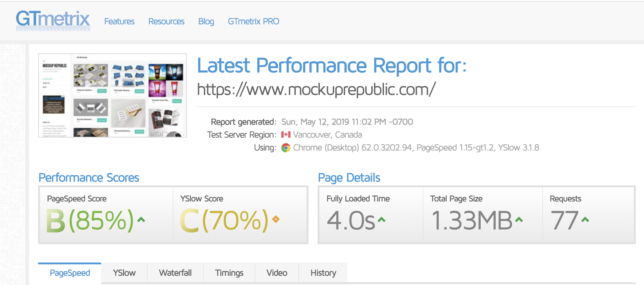Open the Features menu link
This screenshot has height=285, width=644.
[119, 22]
